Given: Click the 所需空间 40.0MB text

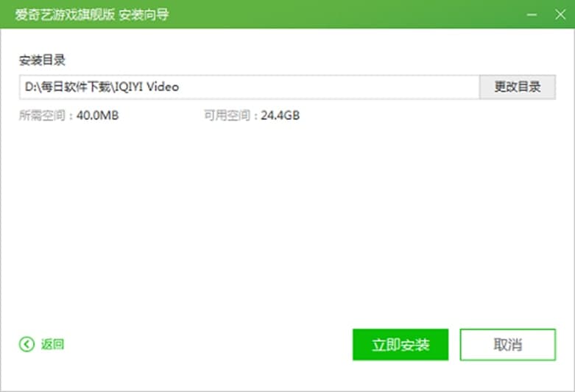Looking at the screenshot, I should tap(69, 115).
